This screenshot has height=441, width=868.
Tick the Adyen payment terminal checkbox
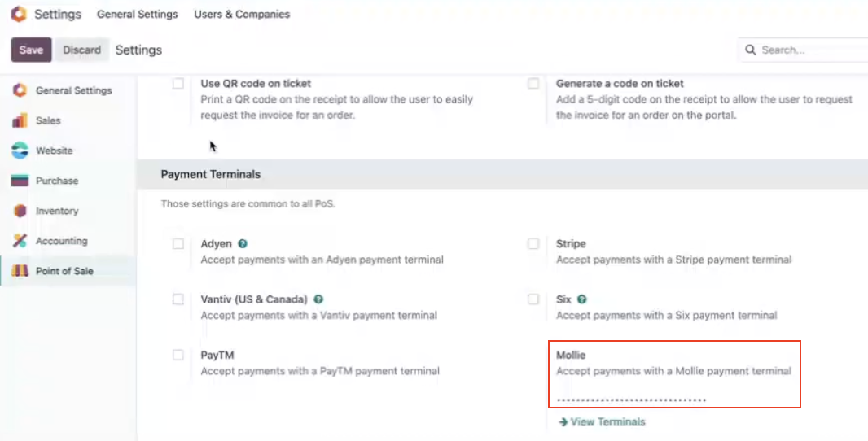coord(178,243)
